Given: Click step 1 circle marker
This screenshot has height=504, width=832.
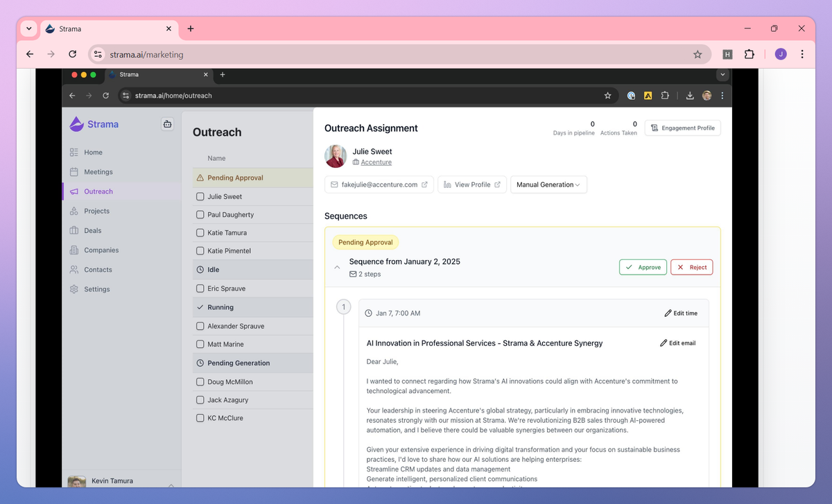Looking at the screenshot, I should 343,306.
